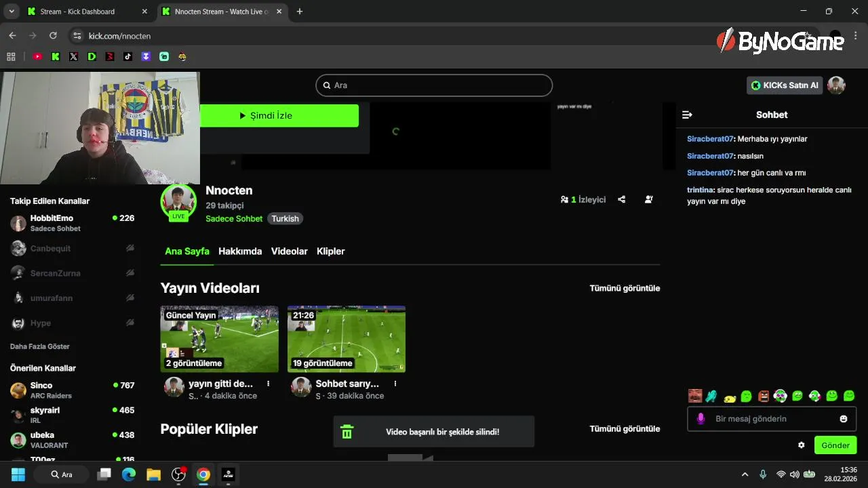Click trash icon in deletion notification
Screen dimensions: 868x488
(x=347, y=432)
